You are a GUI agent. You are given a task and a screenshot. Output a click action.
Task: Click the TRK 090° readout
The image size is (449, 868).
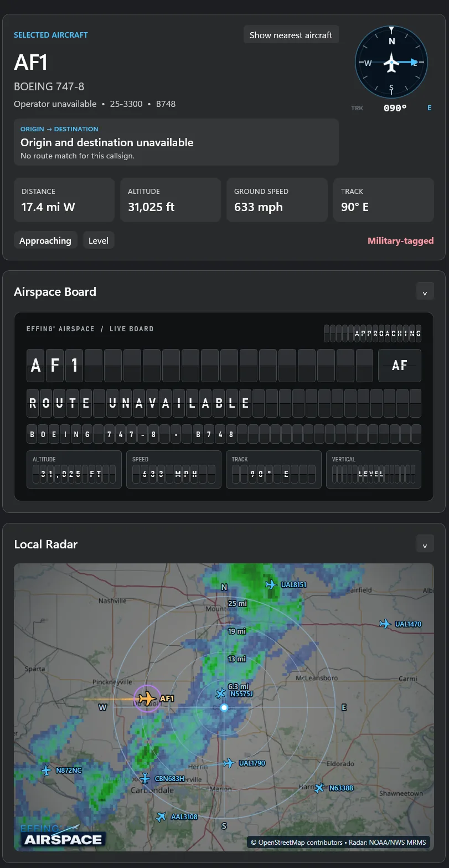click(391, 108)
